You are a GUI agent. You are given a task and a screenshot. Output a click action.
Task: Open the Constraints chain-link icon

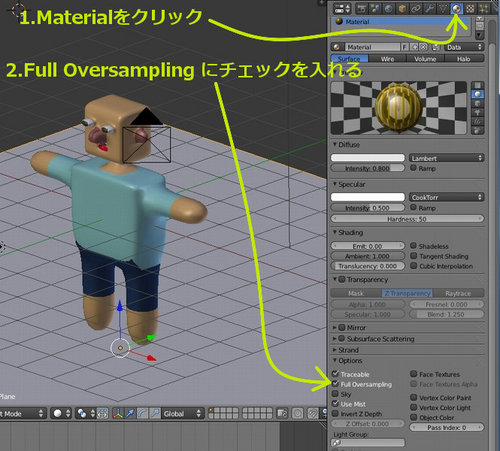(x=416, y=8)
